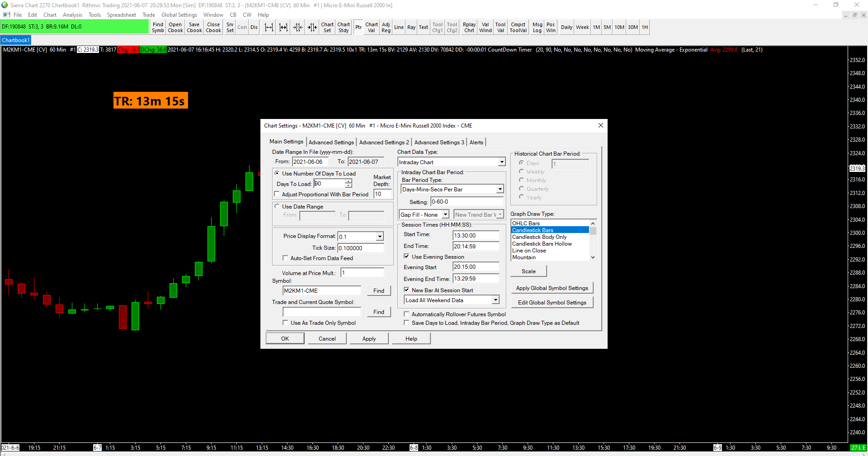868x456 pixels.
Task: Click the Dis disconnect toolbar button
Action: (x=254, y=27)
